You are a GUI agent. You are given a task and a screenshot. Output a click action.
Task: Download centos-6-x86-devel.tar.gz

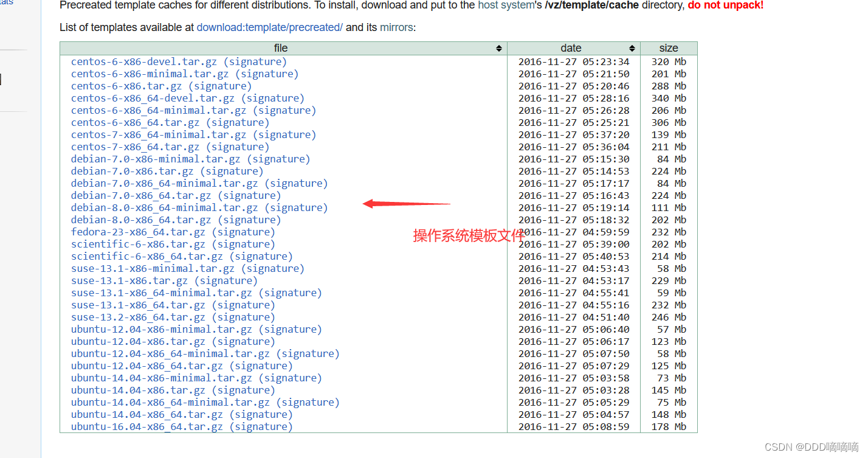pyautogui.click(x=144, y=61)
